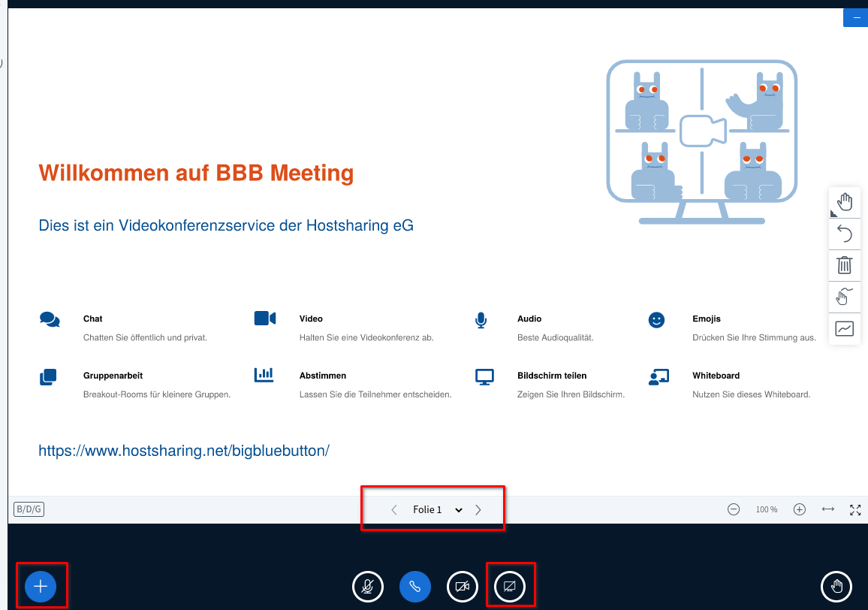Zoom in on the presentation
Viewport: 868px width, 610px height.
[x=800, y=509]
